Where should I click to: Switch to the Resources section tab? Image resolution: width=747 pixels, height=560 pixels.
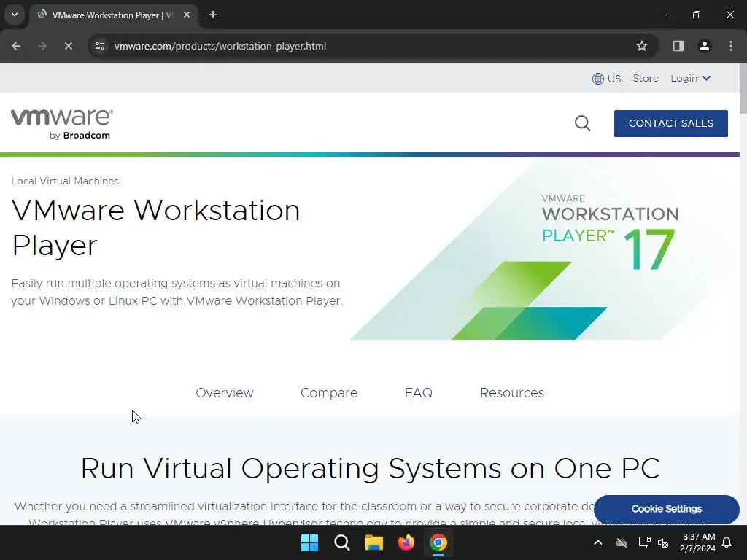(511, 393)
